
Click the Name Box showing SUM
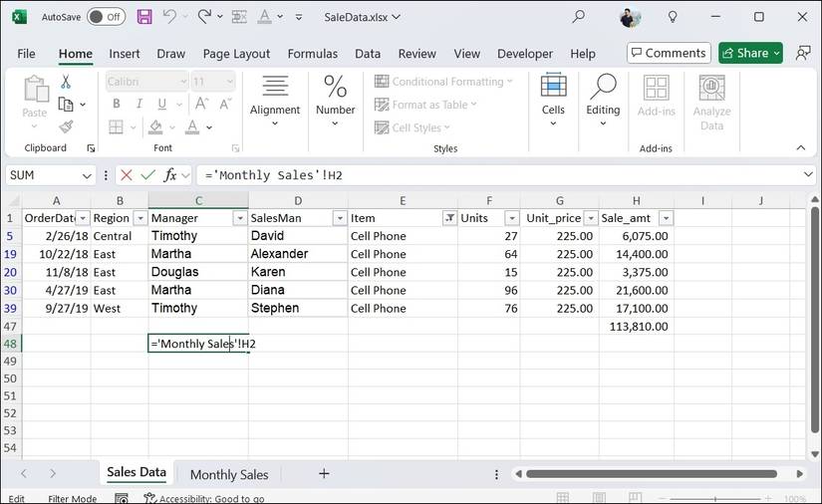coord(42,175)
